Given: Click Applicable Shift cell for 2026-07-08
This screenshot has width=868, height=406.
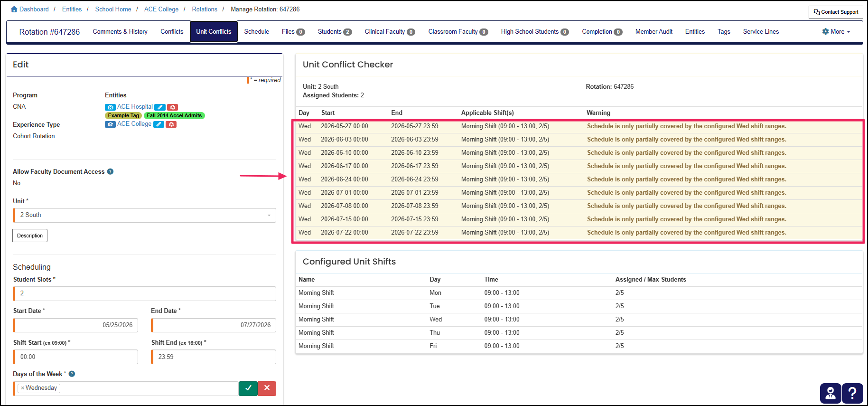Looking at the screenshot, I should tap(505, 206).
